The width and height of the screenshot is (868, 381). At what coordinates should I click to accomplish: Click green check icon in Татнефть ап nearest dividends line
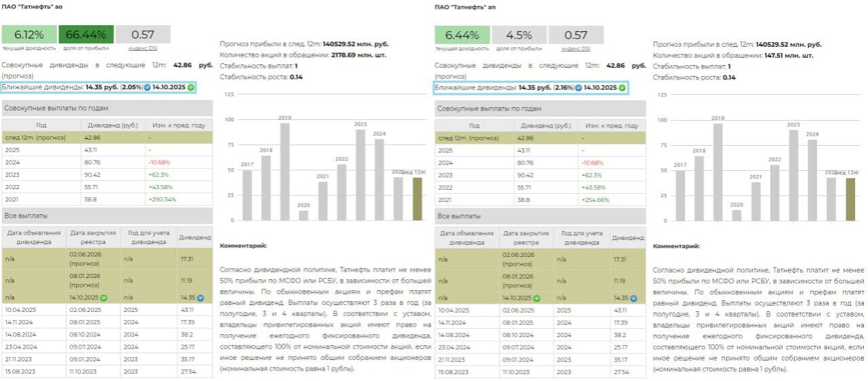point(622,87)
